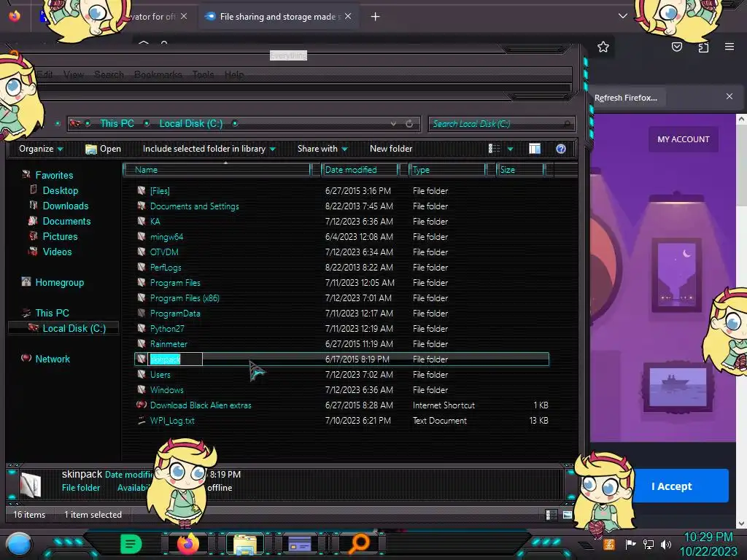
Task: Select the Program Files folder icon
Action: point(142,282)
